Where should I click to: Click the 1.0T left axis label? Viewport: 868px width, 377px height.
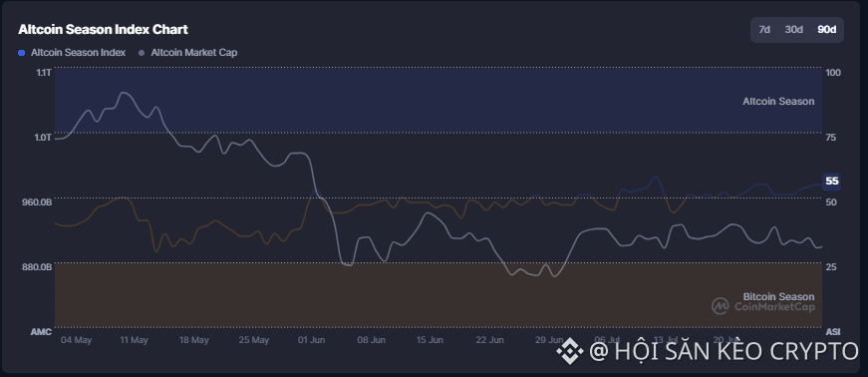pyautogui.click(x=44, y=137)
